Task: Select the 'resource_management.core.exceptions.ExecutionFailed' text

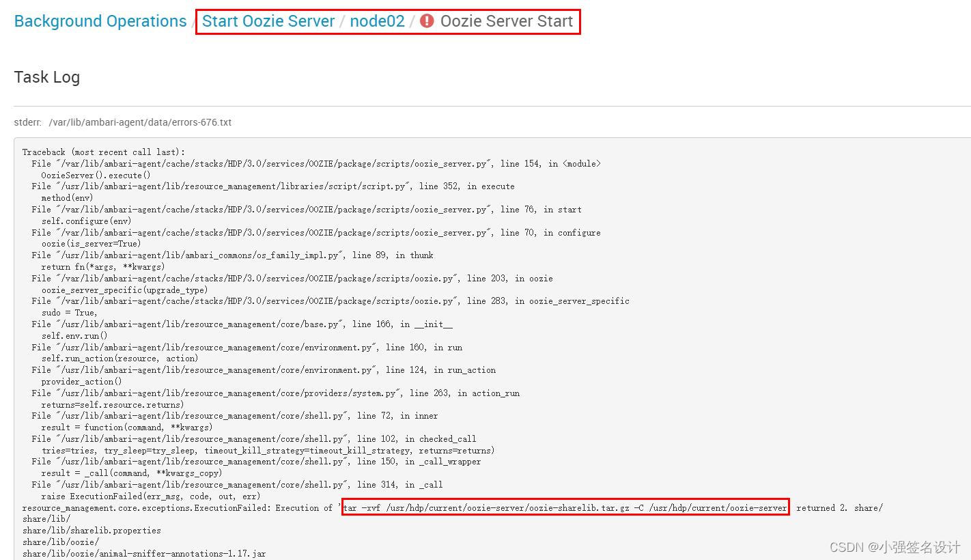Action: point(146,508)
